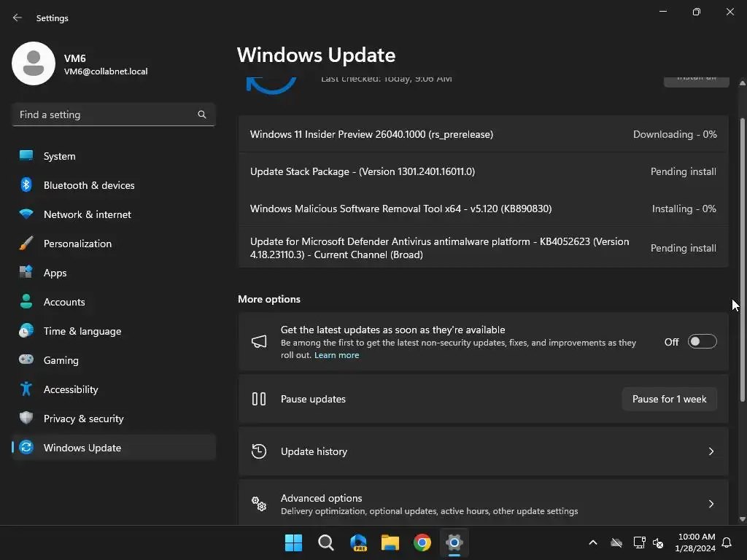Open Advanced options via its right chevron

(x=711, y=503)
